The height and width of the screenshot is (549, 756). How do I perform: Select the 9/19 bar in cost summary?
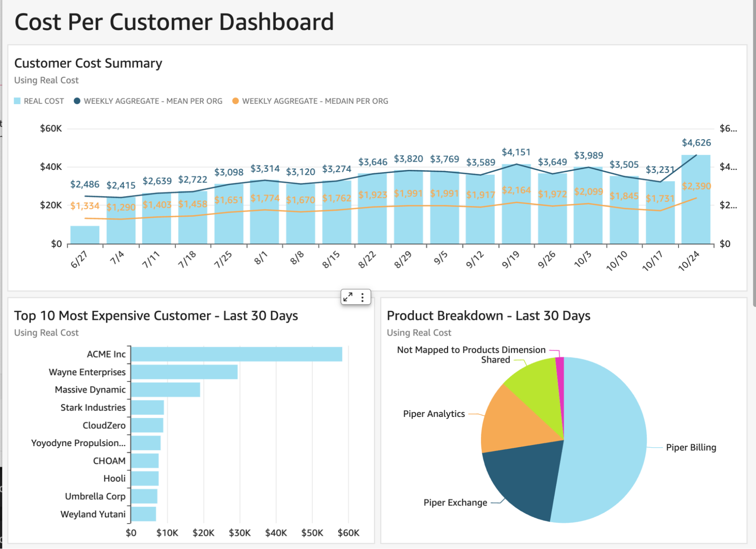tap(516, 204)
